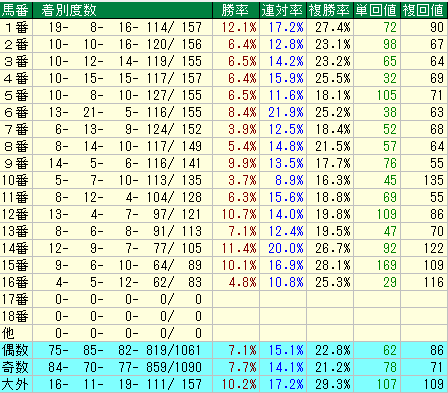This screenshot has height=393, width=448.
Task: Click the 複回値 column header
Action: [423, 10]
